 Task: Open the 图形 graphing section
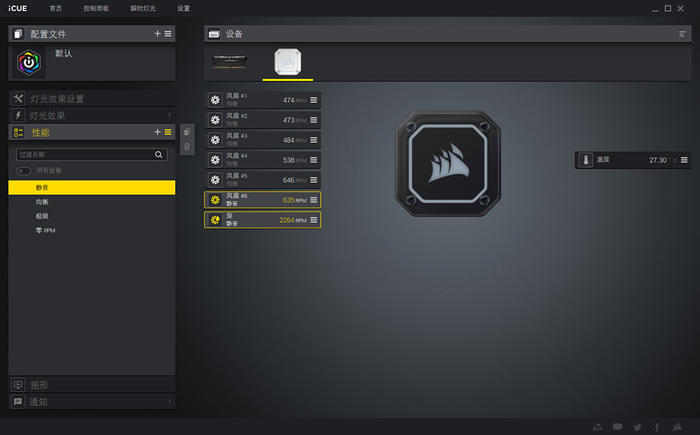coord(92,385)
